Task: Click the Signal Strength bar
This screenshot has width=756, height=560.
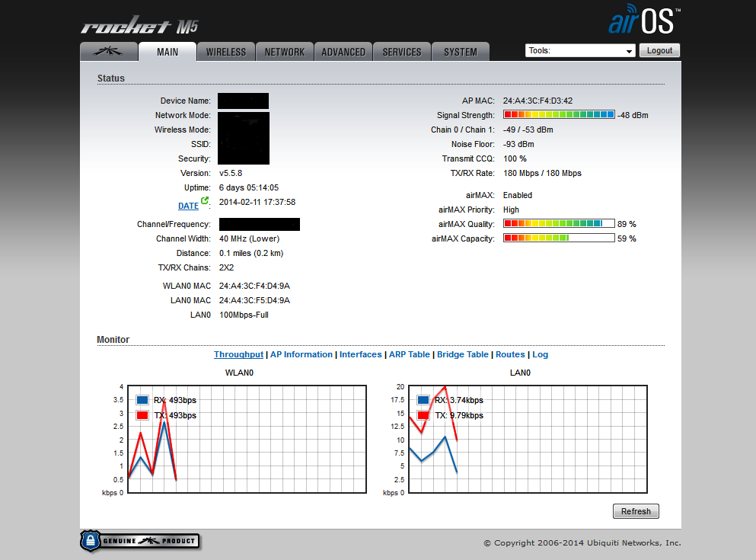Action: [560, 115]
